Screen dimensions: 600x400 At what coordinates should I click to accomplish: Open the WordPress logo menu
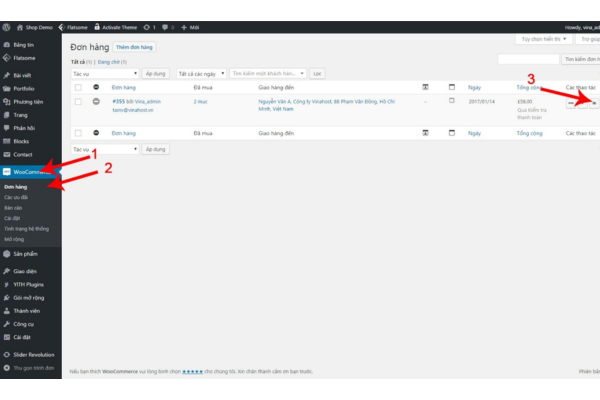(x=6, y=27)
